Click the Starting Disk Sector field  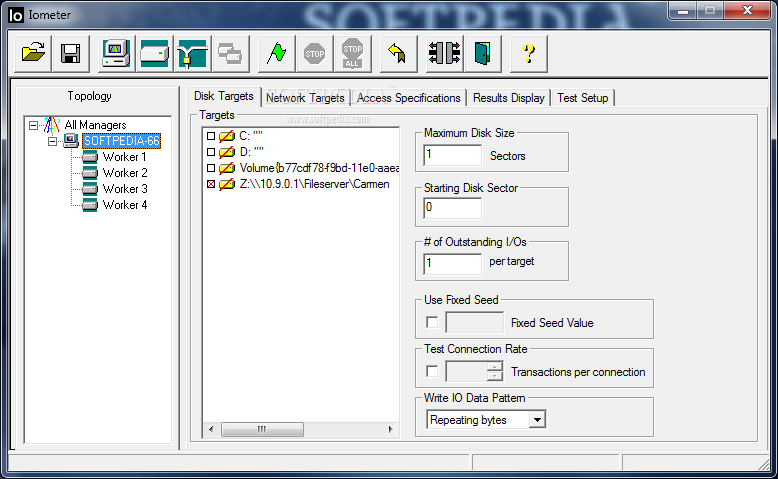453,208
